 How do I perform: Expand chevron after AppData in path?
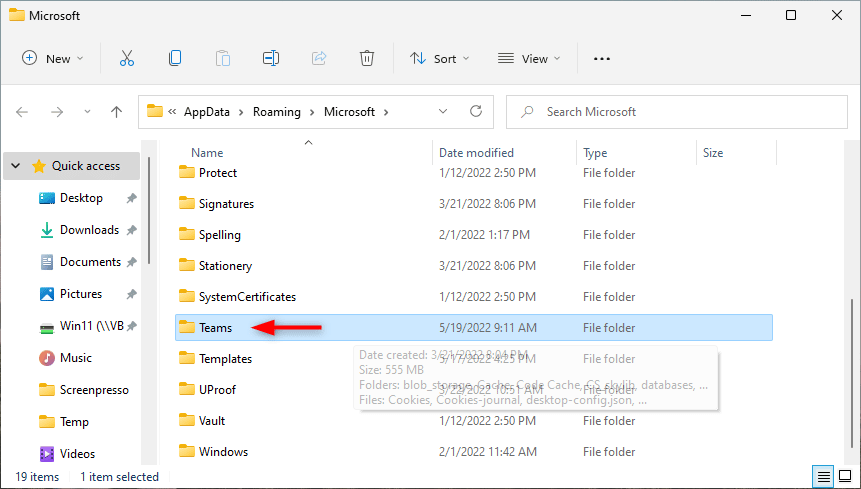coord(241,112)
